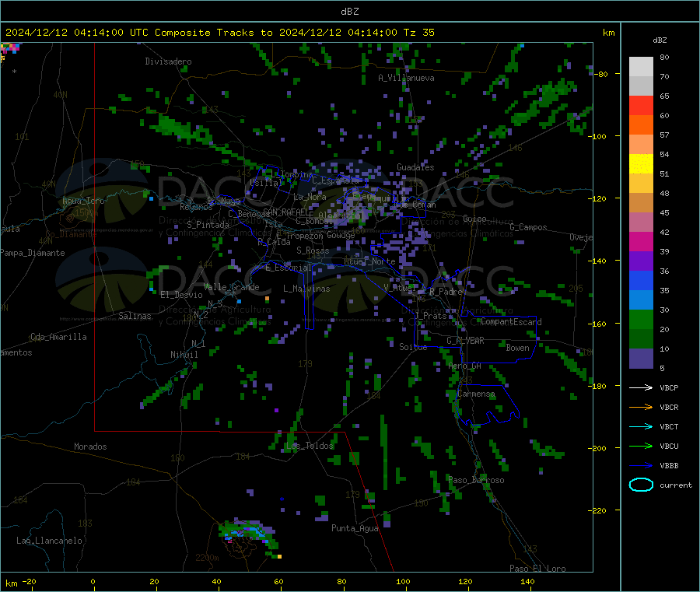Click the 'dBZ' title at top
This screenshot has width=700, height=592.
coord(349,12)
